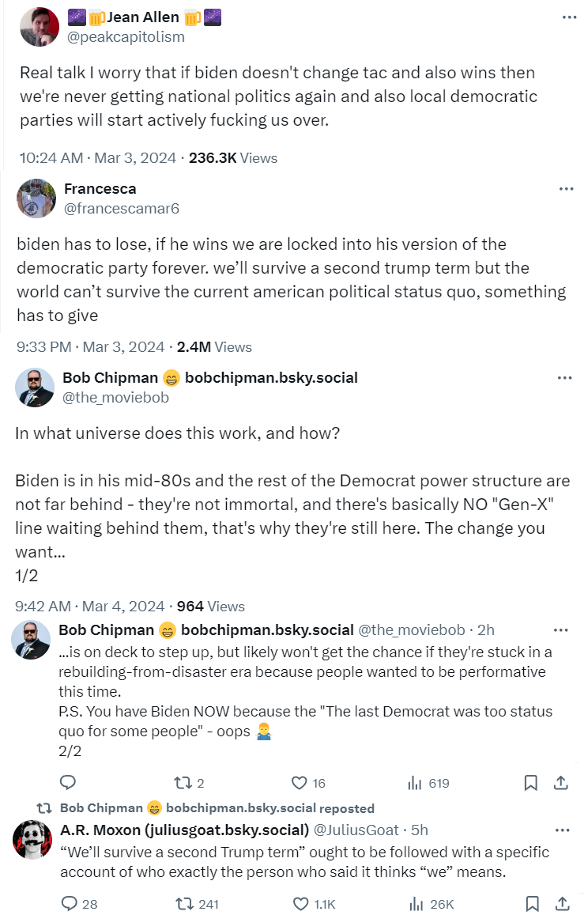Reply to Bob Chipman's 2/2 tweet
The height and width of the screenshot is (915, 588).
pos(68,783)
